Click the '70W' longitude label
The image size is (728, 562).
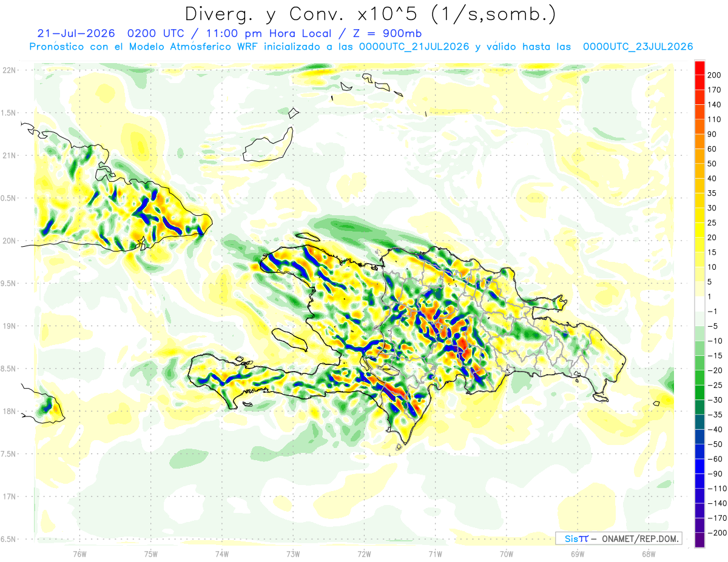[x=507, y=554]
